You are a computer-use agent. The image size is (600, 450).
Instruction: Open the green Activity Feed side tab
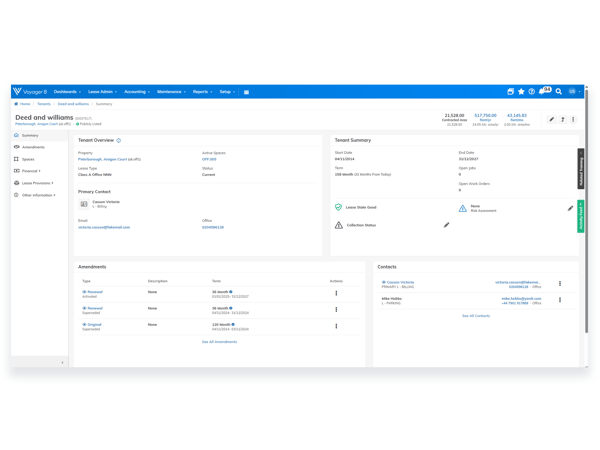coord(580,216)
